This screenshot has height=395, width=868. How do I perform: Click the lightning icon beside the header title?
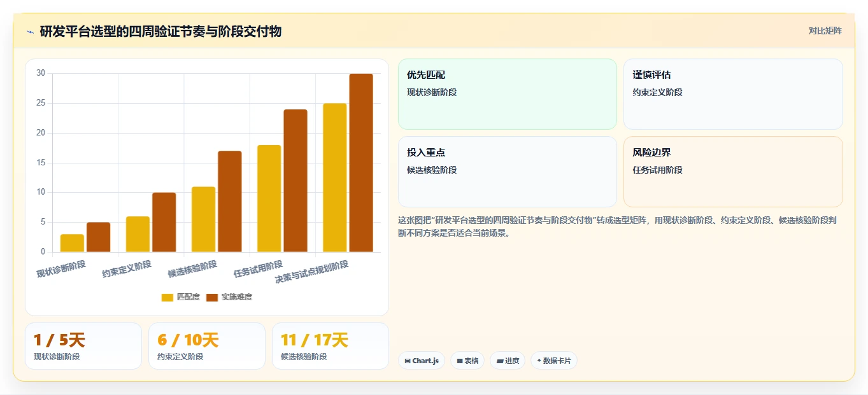point(30,31)
